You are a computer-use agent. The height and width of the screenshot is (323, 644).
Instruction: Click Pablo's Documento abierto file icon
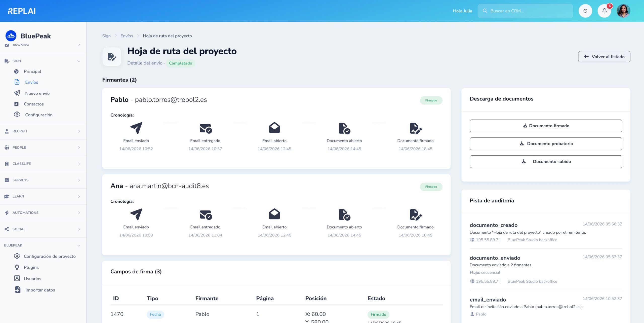pyautogui.click(x=344, y=128)
